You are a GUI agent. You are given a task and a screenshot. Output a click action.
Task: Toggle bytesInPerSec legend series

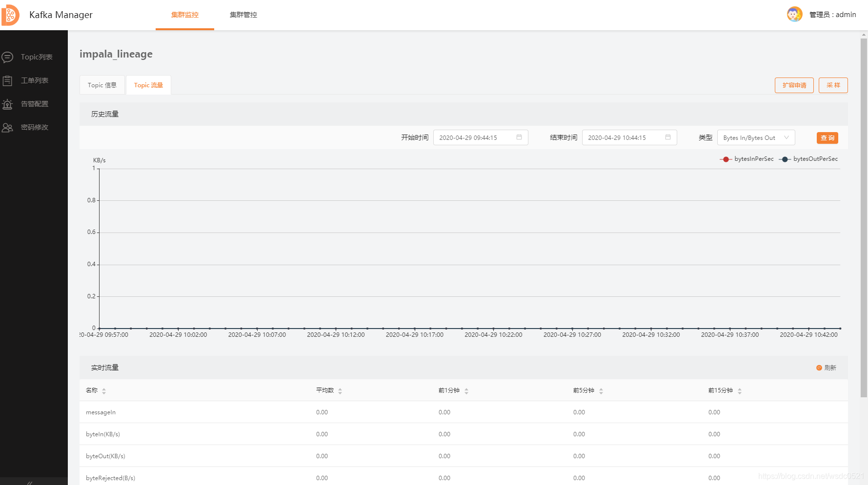747,159
